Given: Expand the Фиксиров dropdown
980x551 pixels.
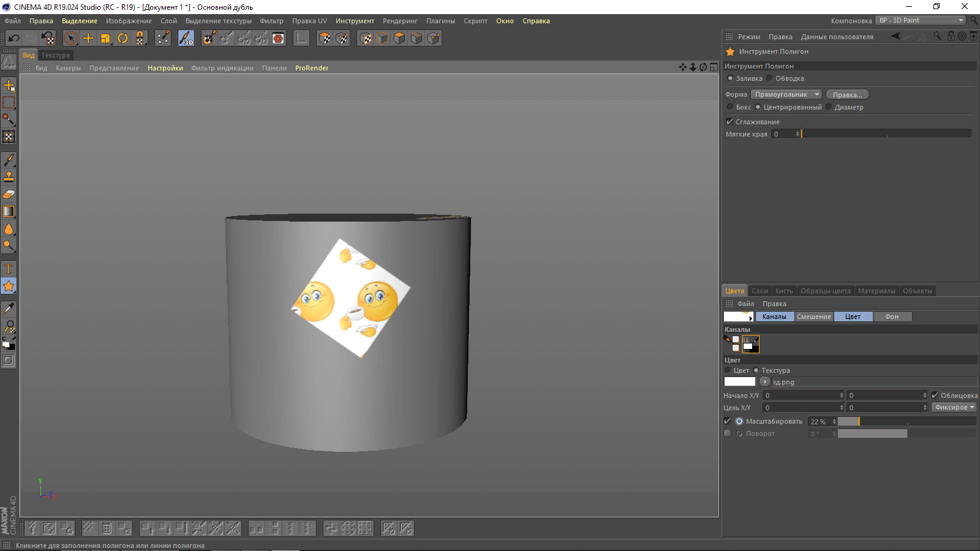Looking at the screenshot, I should (x=954, y=407).
